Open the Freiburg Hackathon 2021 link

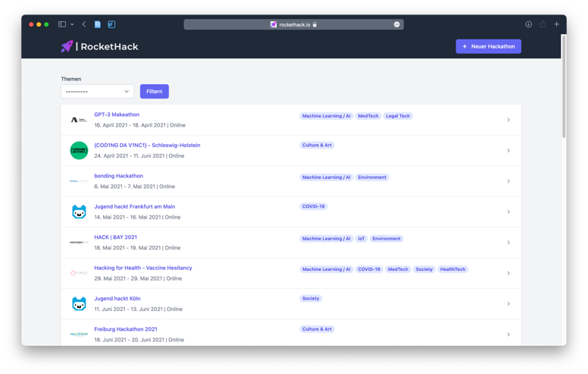pyautogui.click(x=126, y=329)
